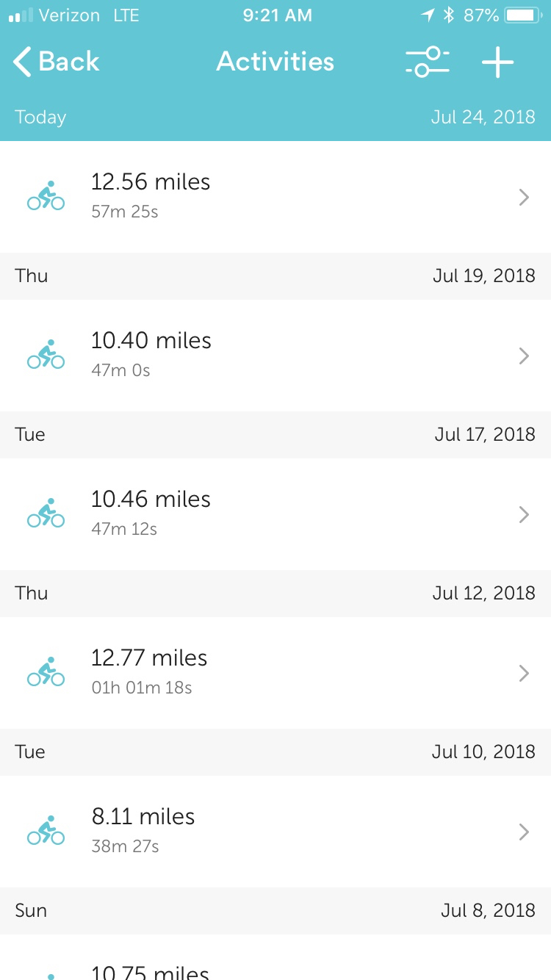Expand the 10.46 miles entry chevron

524,514
